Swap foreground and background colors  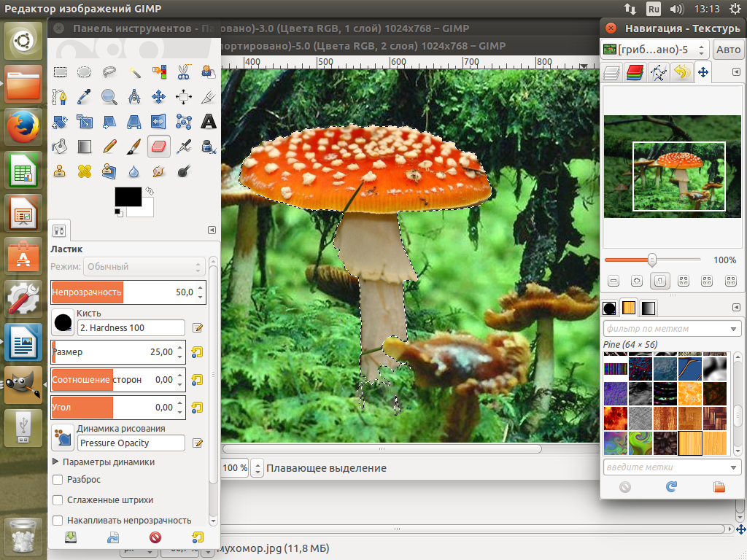click(150, 191)
